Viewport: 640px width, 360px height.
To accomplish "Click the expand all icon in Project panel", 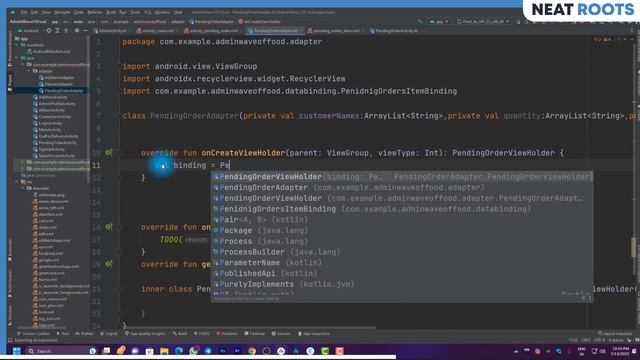I will pyautogui.click(x=58, y=31).
